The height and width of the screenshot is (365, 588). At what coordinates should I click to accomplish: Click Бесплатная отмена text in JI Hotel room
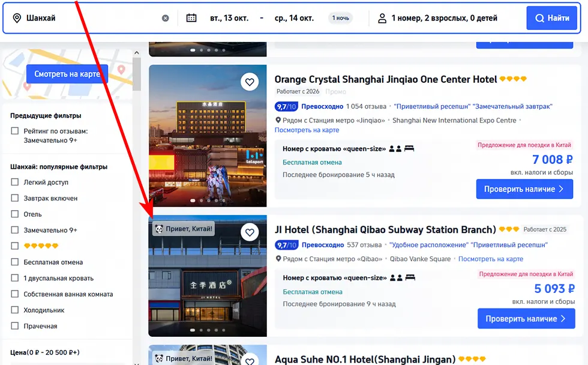pos(313,292)
